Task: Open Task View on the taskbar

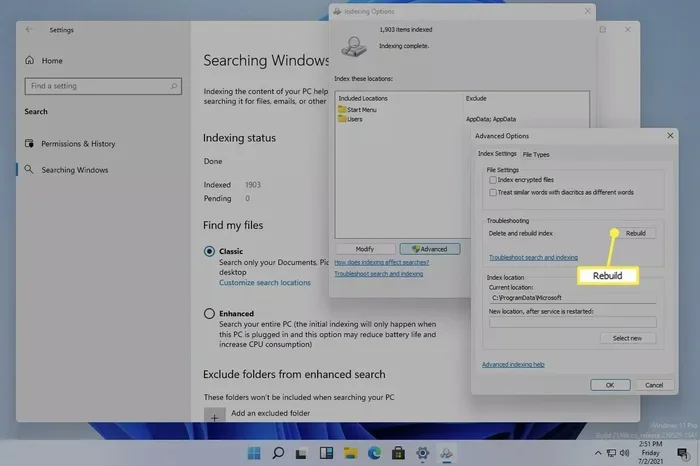Action: coord(301,454)
